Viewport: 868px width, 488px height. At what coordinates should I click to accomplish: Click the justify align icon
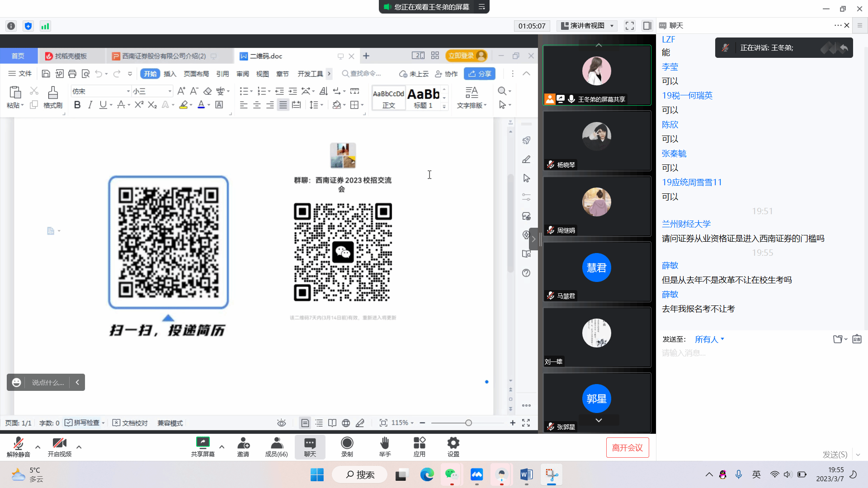coord(283,105)
